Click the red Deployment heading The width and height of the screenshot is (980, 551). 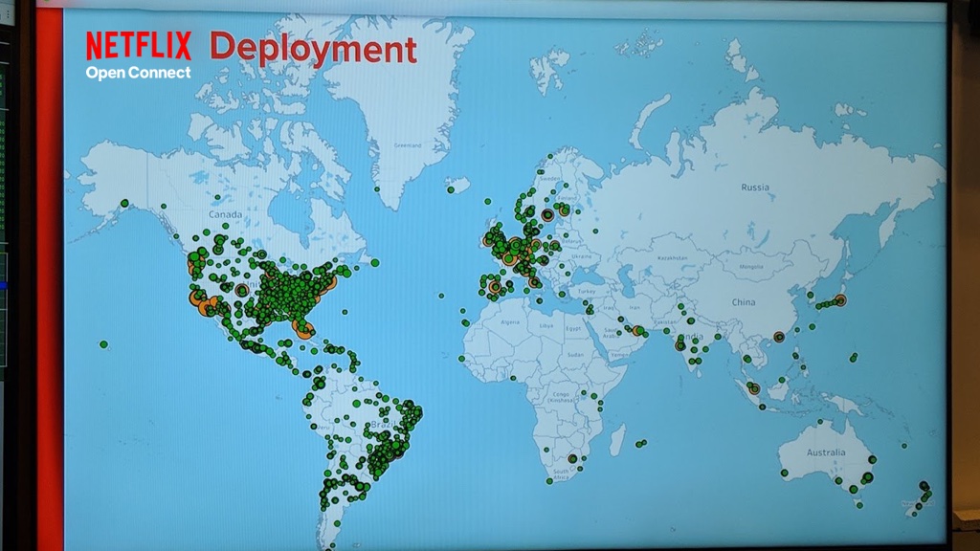313,48
